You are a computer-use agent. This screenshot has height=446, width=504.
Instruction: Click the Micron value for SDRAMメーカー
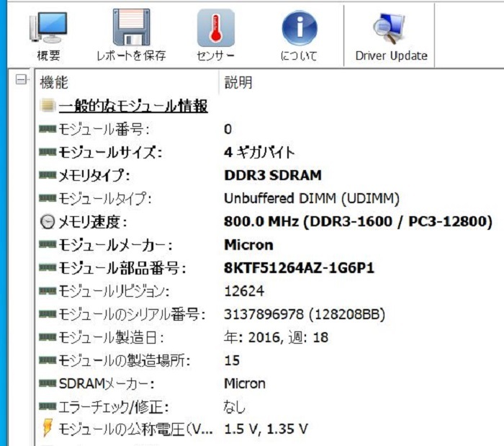[x=245, y=383]
